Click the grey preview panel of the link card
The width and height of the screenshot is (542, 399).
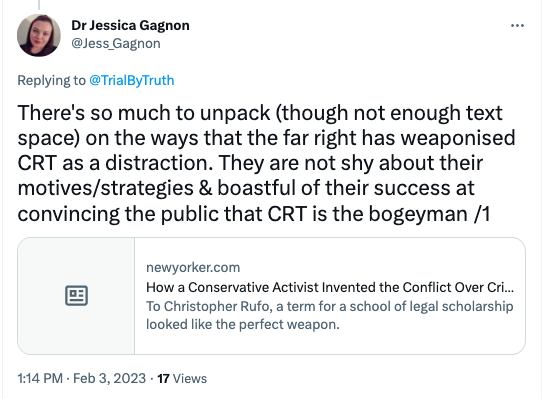coord(76,296)
